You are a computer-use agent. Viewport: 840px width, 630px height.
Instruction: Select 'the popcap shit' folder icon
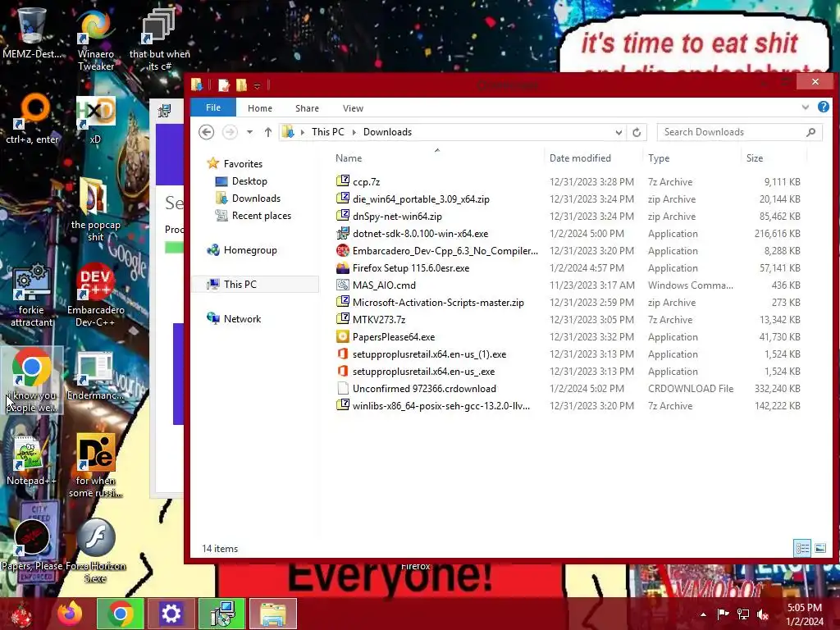point(95,210)
